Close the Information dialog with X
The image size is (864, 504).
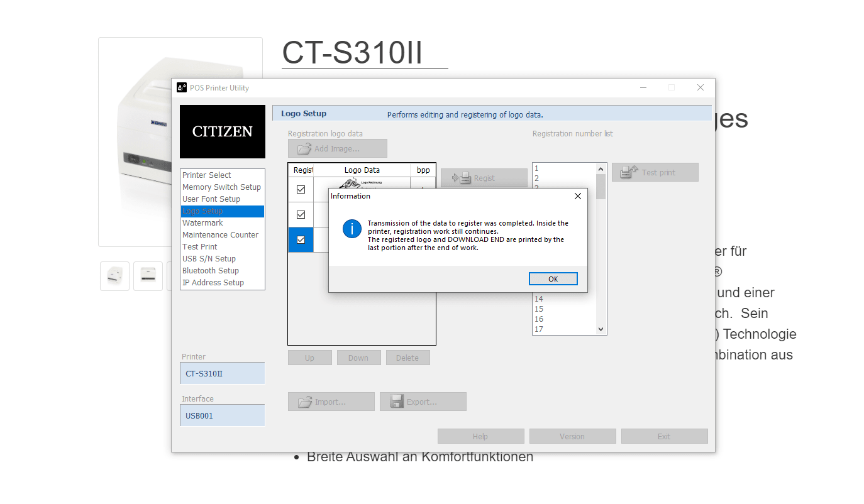578,196
